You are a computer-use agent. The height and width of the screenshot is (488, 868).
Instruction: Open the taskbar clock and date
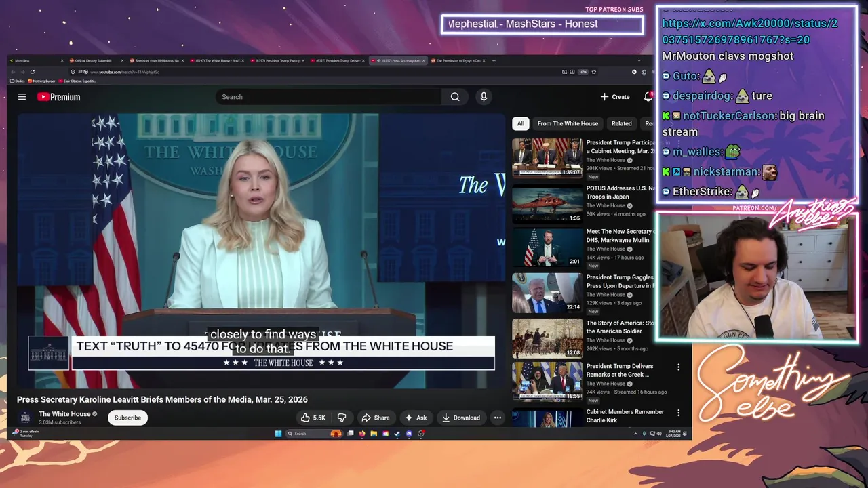[x=673, y=434]
